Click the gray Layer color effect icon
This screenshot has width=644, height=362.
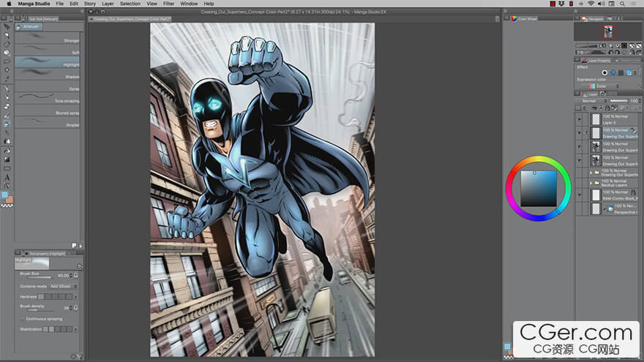pos(621,72)
